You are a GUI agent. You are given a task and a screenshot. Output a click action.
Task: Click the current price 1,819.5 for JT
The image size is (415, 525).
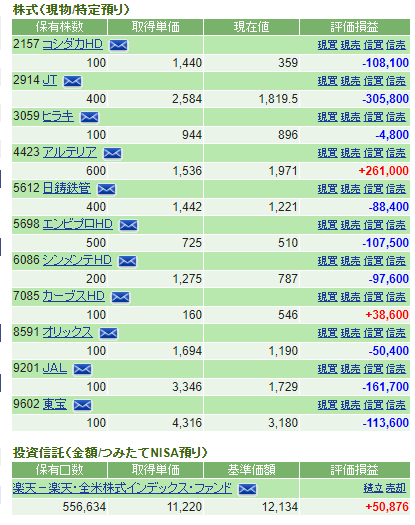(278, 99)
